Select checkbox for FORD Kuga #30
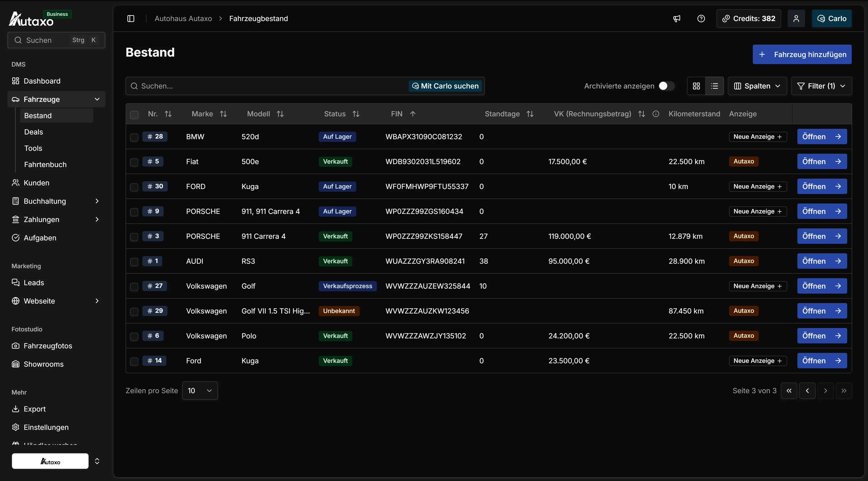 coord(134,187)
